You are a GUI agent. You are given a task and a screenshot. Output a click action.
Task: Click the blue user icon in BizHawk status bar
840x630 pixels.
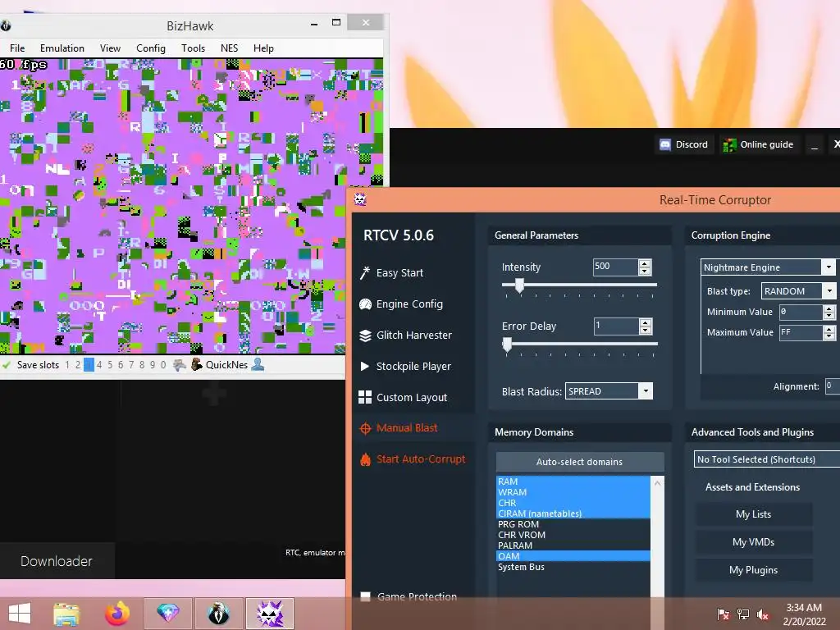click(x=258, y=364)
